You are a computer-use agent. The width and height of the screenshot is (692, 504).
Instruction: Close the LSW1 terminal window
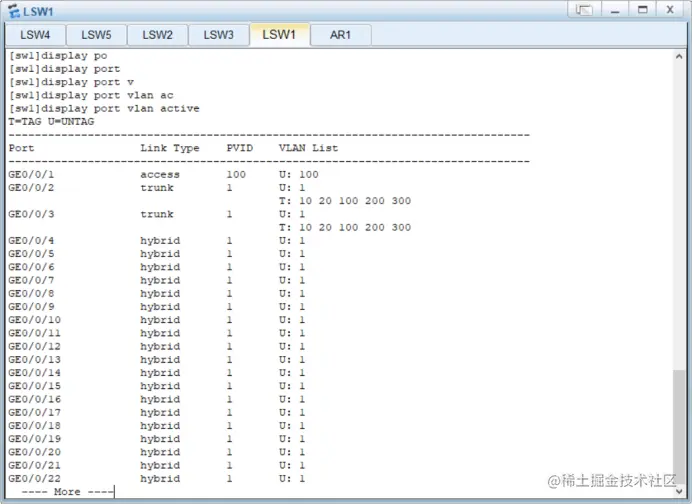point(670,10)
